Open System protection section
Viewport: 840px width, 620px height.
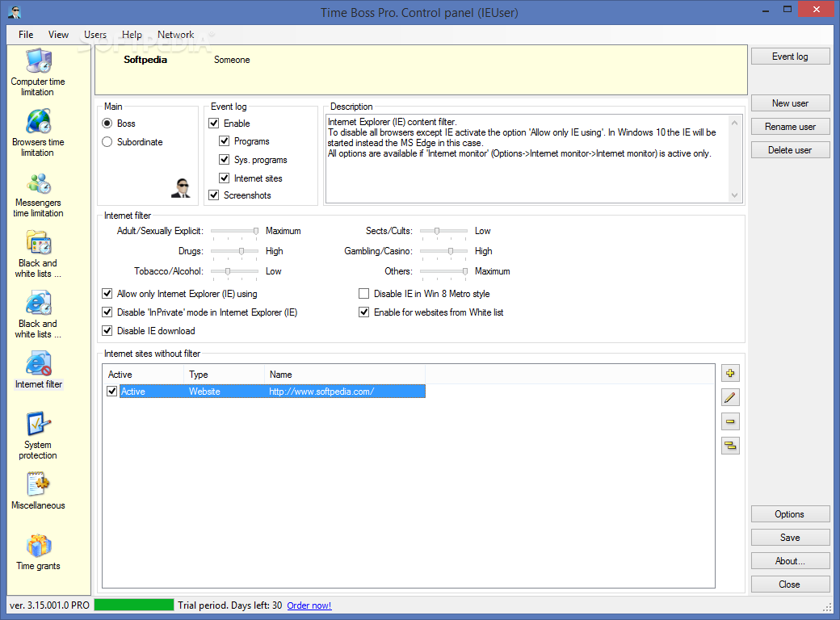[x=38, y=436]
